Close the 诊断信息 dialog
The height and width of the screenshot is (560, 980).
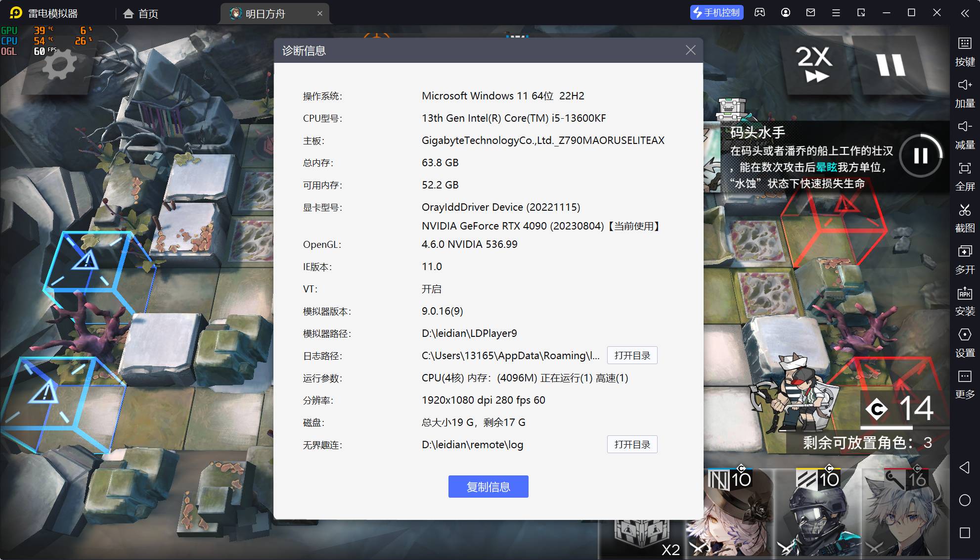690,50
